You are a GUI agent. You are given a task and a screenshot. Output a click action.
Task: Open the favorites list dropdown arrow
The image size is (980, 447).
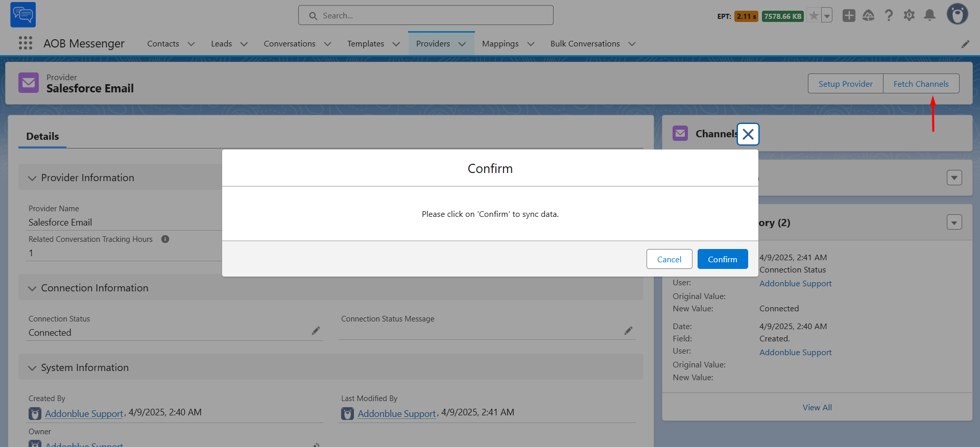(x=827, y=16)
